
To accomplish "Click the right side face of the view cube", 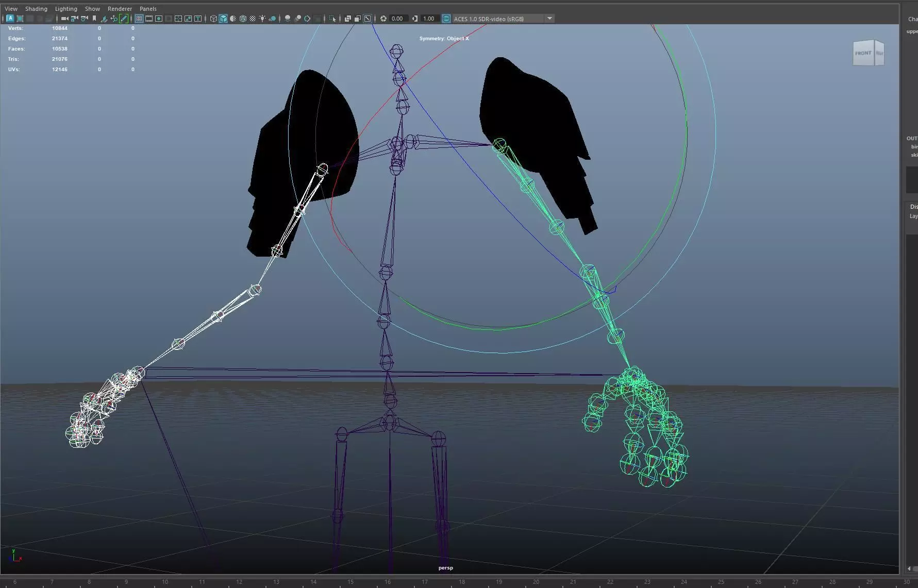I will click(879, 53).
